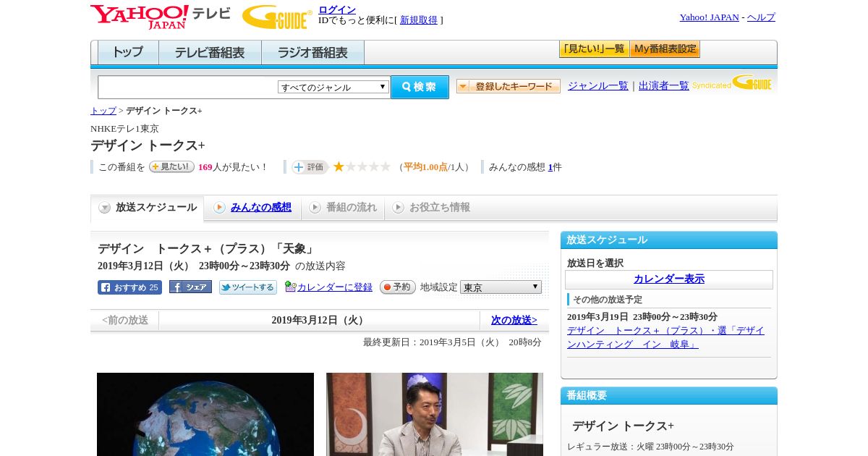Click the G-GUIDE logo in header
Viewport: 868px width, 456px height.
click(277, 17)
